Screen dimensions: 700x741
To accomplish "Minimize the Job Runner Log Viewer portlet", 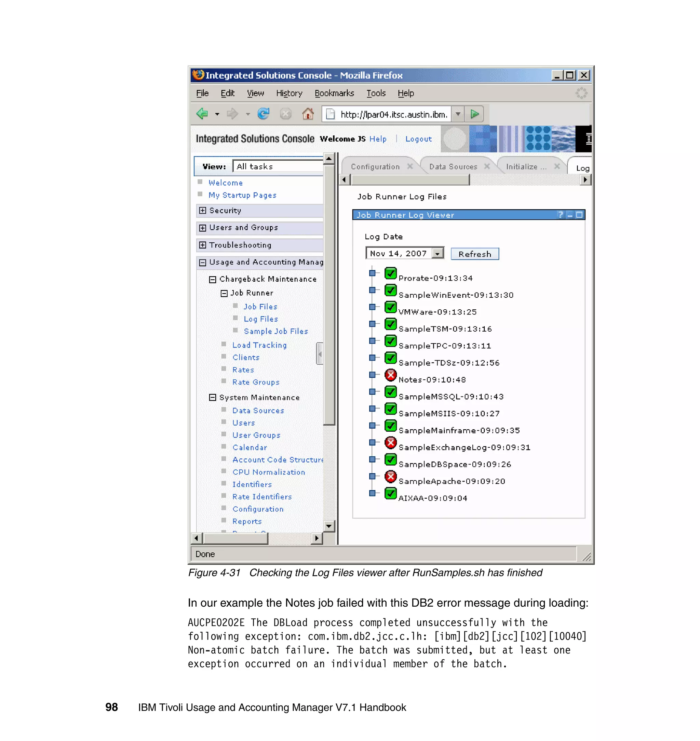I will 570,215.
